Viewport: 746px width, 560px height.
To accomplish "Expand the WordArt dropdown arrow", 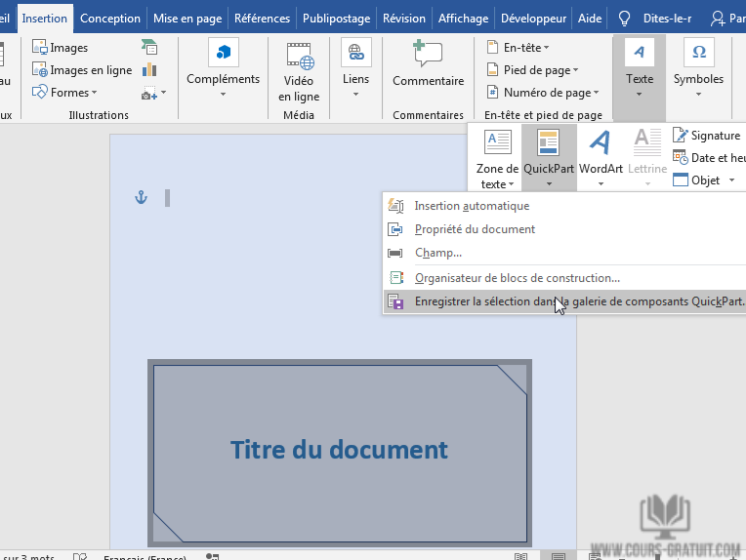I will point(601,184).
